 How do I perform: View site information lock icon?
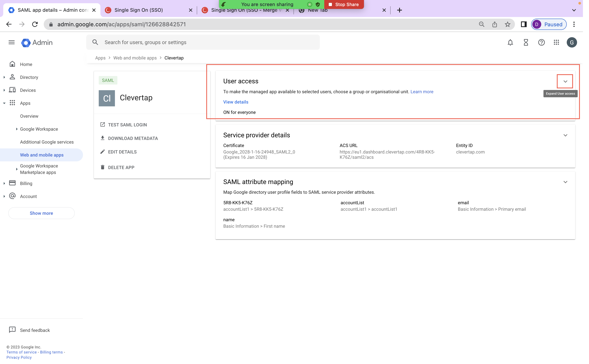(51, 24)
